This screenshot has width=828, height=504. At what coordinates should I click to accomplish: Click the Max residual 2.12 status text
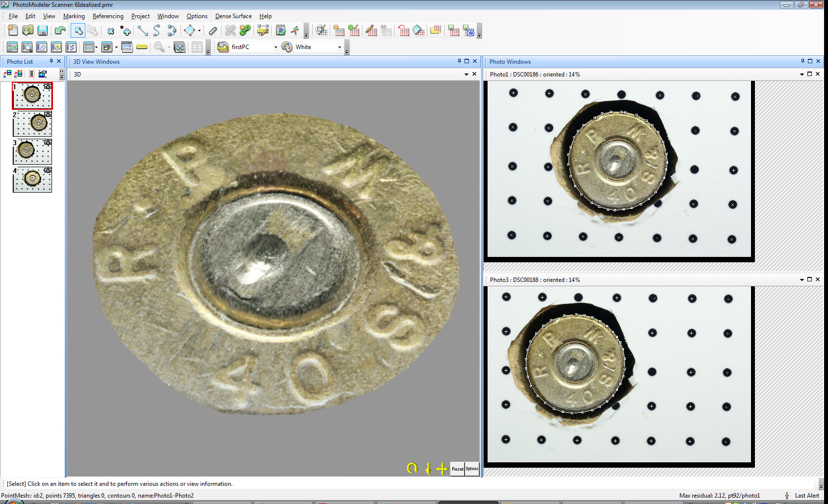click(x=719, y=496)
